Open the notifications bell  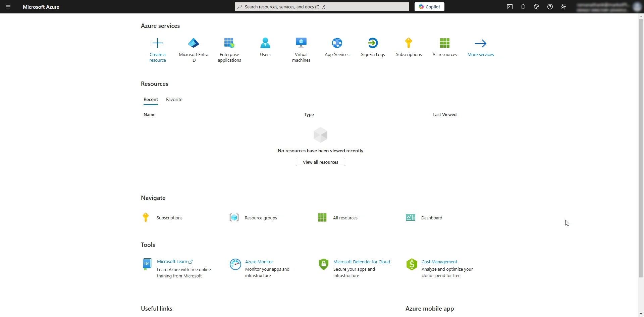523,7
